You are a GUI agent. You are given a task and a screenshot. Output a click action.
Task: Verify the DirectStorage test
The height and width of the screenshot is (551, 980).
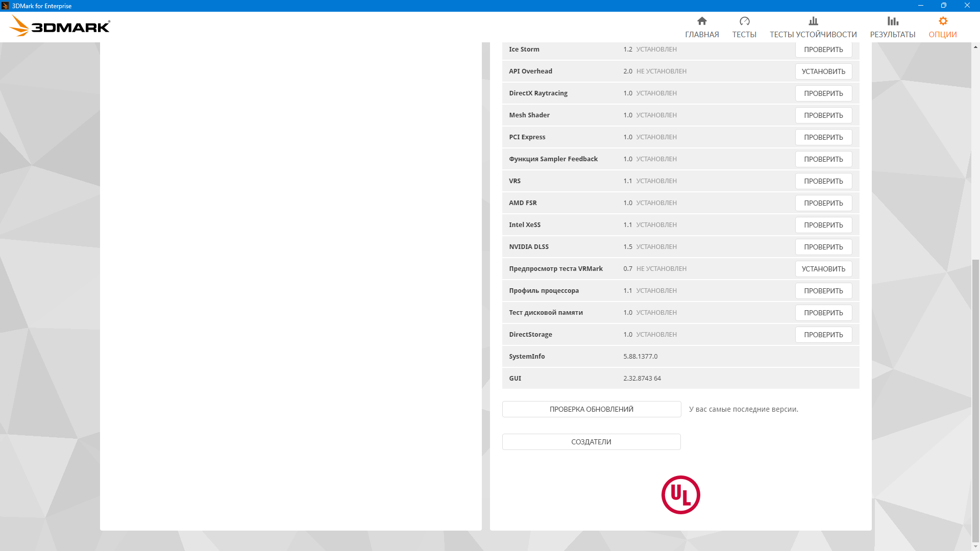point(823,335)
